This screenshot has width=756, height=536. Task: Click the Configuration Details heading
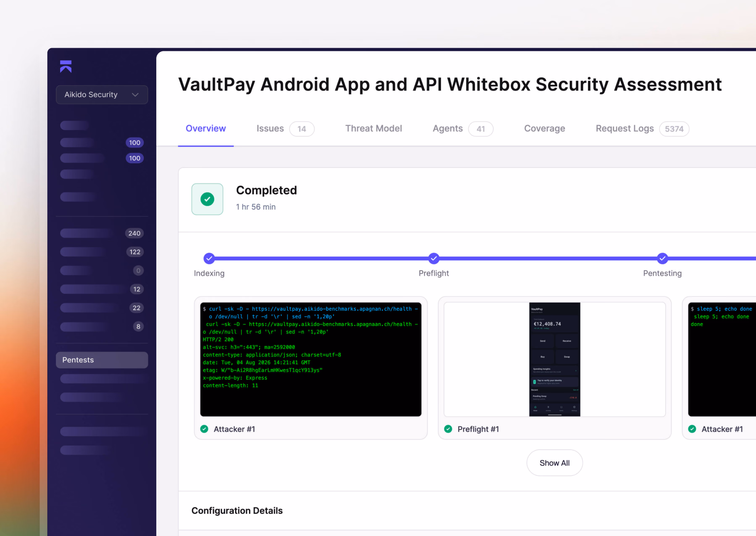(x=237, y=511)
